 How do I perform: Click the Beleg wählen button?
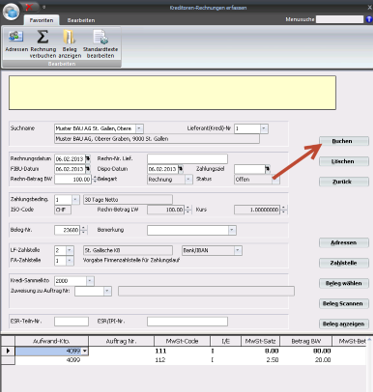coord(344,283)
